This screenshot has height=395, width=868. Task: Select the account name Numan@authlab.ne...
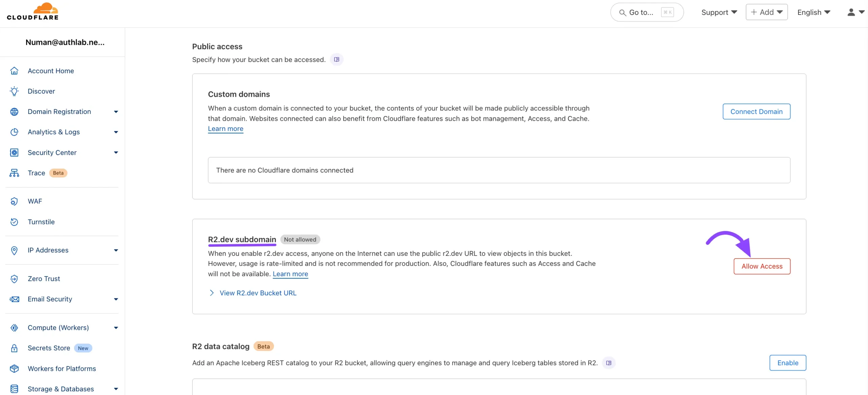pos(65,42)
